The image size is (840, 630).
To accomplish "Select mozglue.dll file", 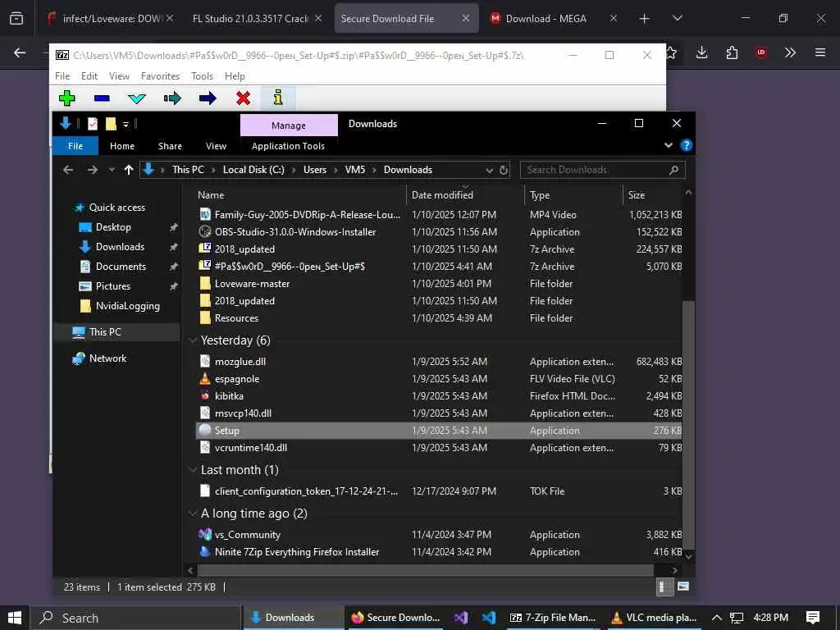I will 240,362.
